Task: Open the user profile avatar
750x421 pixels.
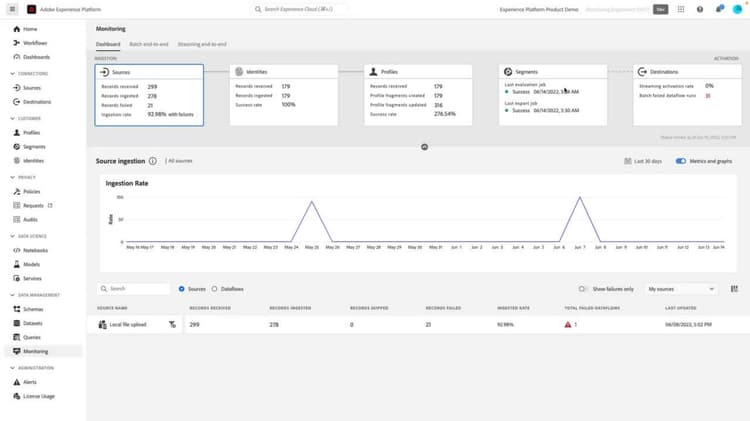Action: click(x=738, y=9)
